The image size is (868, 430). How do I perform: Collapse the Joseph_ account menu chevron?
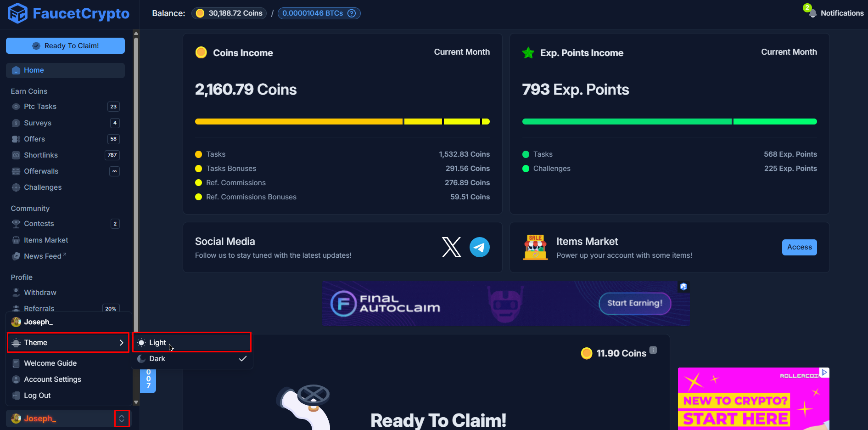[x=122, y=419]
